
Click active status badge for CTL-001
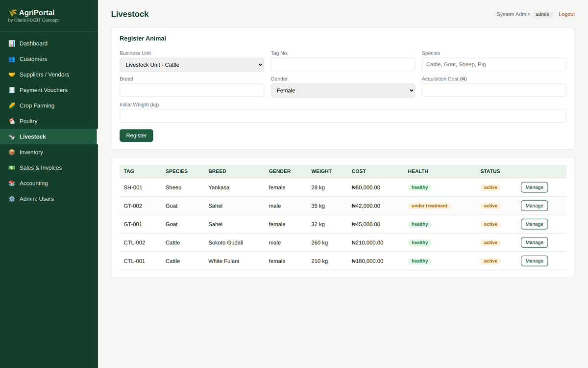point(490,261)
